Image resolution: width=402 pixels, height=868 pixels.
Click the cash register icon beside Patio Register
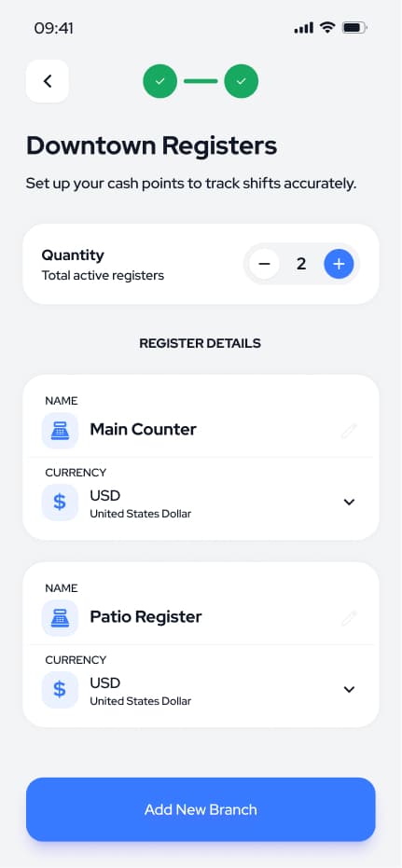coord(60,618)
